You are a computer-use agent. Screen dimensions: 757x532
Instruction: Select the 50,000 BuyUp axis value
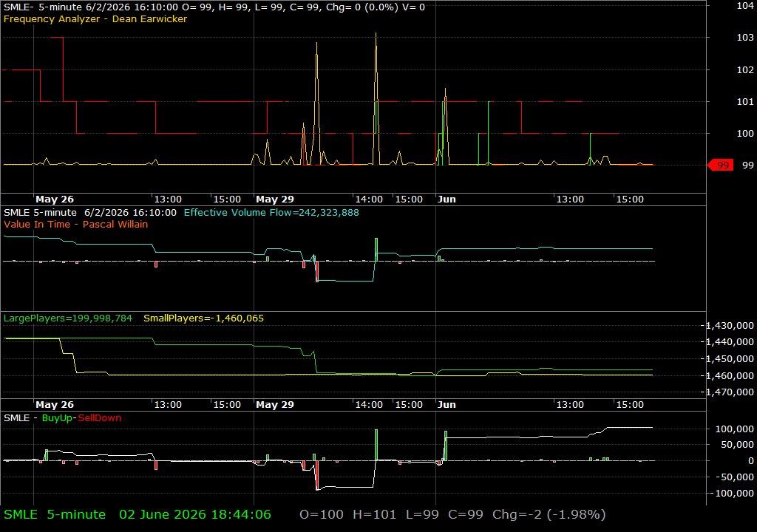737,445
